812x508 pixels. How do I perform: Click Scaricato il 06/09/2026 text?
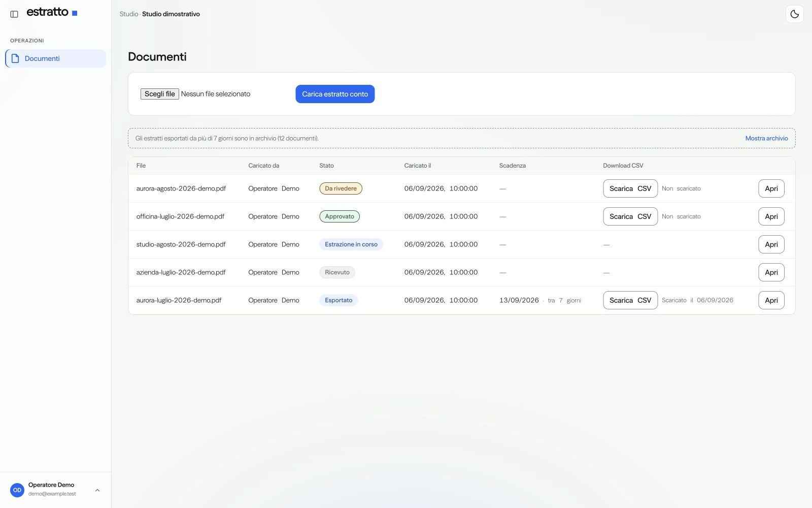(x=697, y=300)
